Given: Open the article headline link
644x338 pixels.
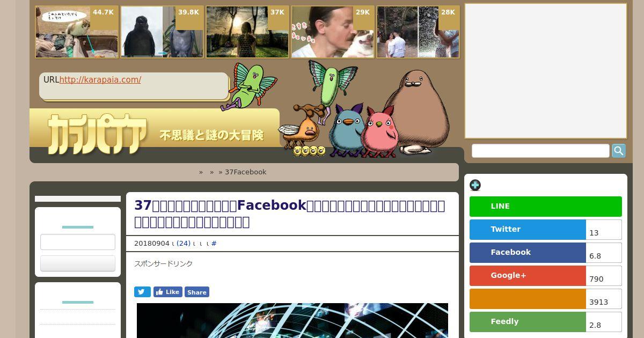Looking at the screenshot, I should (x=290, y=214).
